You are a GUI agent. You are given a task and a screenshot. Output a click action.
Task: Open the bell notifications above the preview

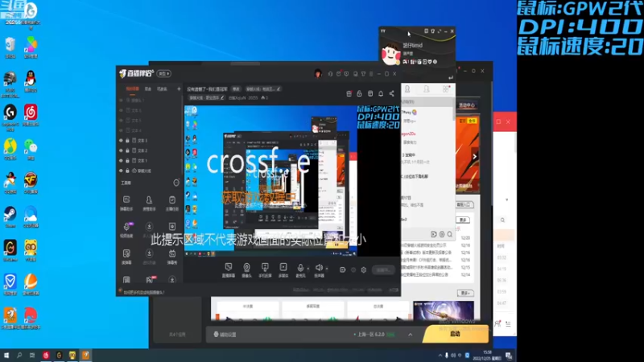(x=381, y=93)
